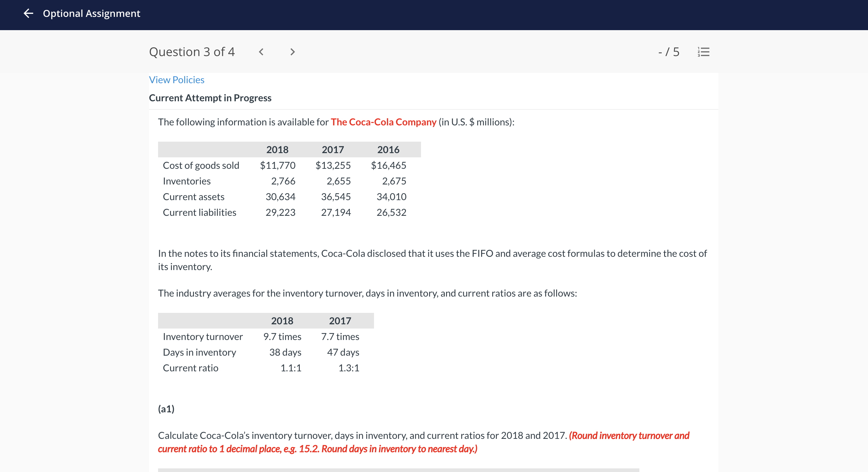Open the numbered question list icon
The width and height of the screenshot is (868, 472).
tap(704, 52)
